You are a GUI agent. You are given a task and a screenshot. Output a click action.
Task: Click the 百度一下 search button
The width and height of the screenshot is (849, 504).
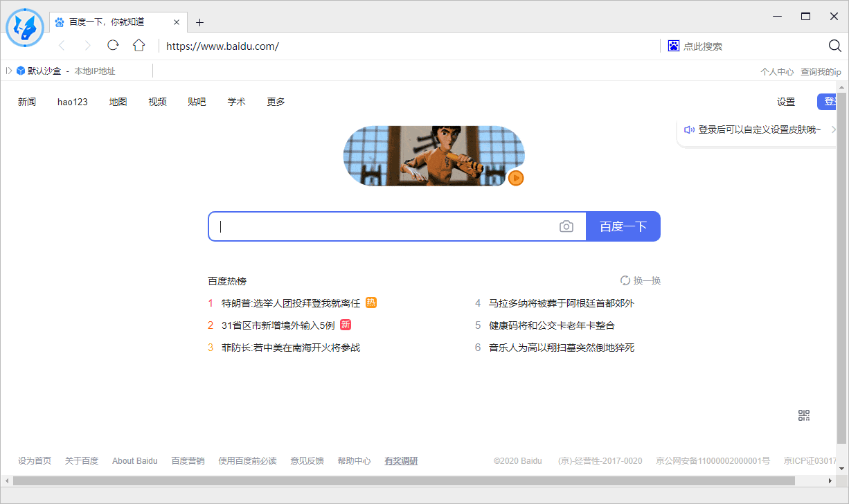point(623,226)
